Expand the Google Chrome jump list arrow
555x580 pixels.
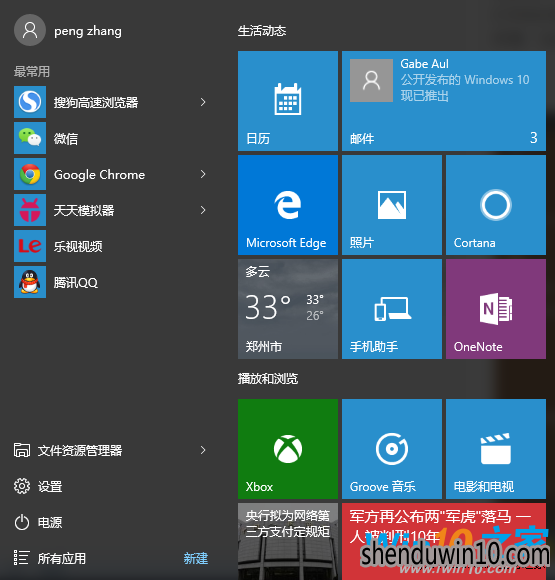[x=203, y=174]
